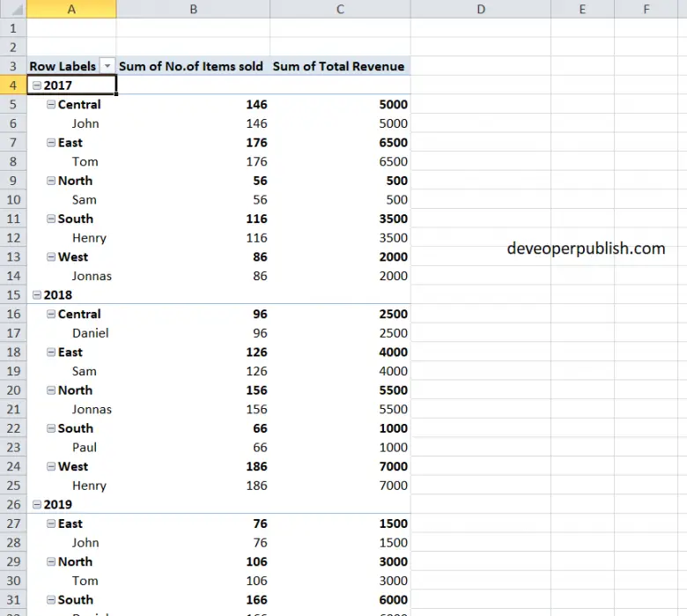Collapse the East group in row 27
Viewport: 687px width, 616px height.
[x=51, y=524]
